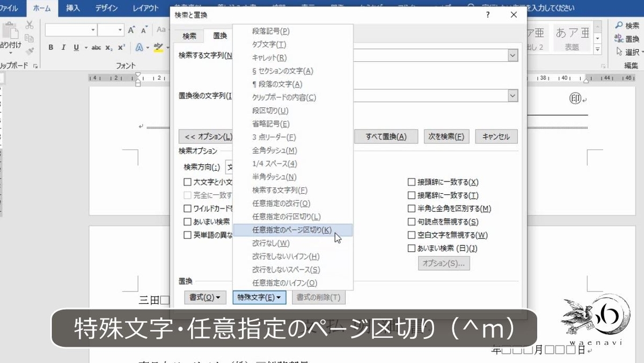Click the 検索 (Find) icon in Editing group
This screenshot has width=644, height=363.
[625, 25]
